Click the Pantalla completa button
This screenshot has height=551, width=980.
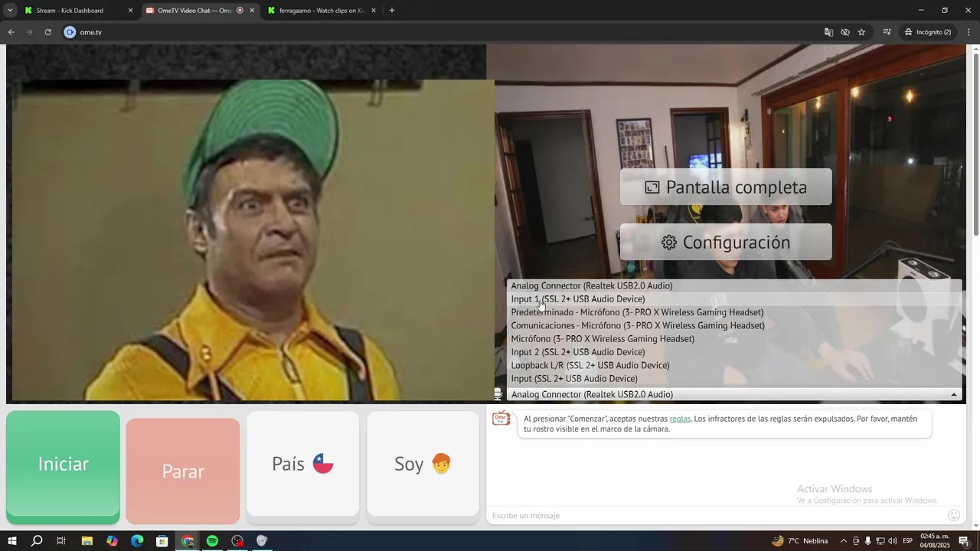(726, 187)
